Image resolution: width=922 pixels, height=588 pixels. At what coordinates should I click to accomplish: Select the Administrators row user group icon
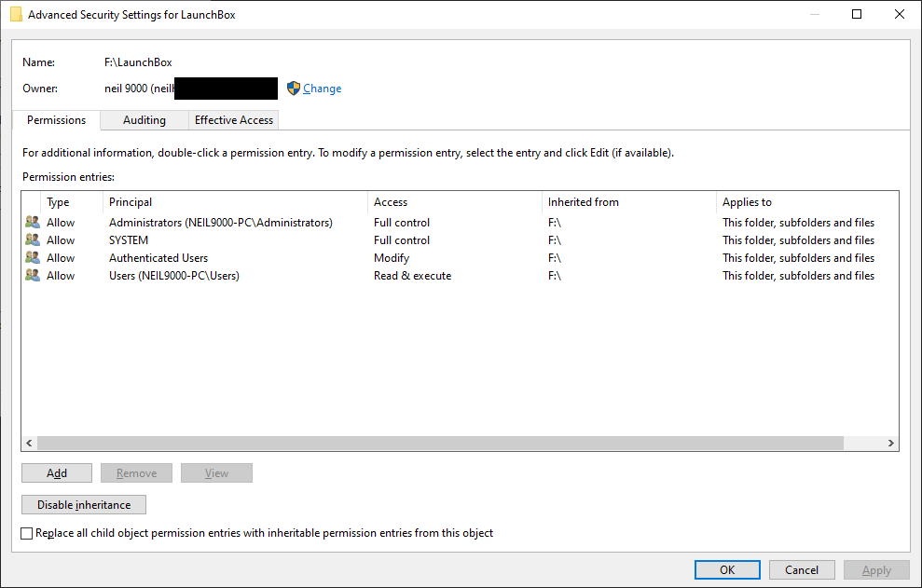click(33, 223)
